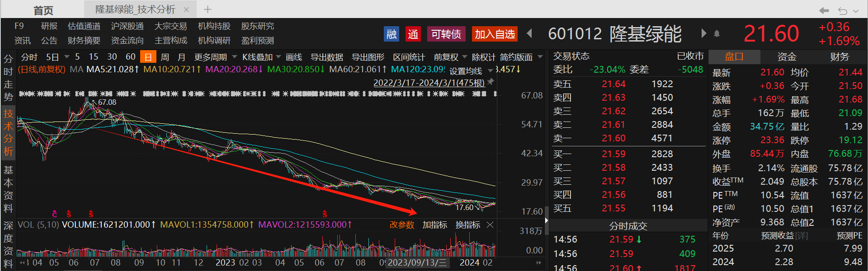This screenshot has height=271, width=868.
Task: Select 分时 intraday chart period
Action: coord(29,57)
